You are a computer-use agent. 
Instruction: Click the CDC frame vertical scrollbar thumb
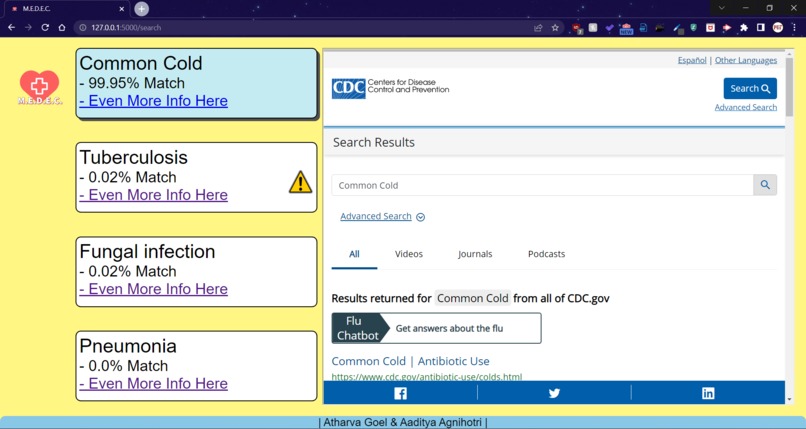(x=790, y=85)
